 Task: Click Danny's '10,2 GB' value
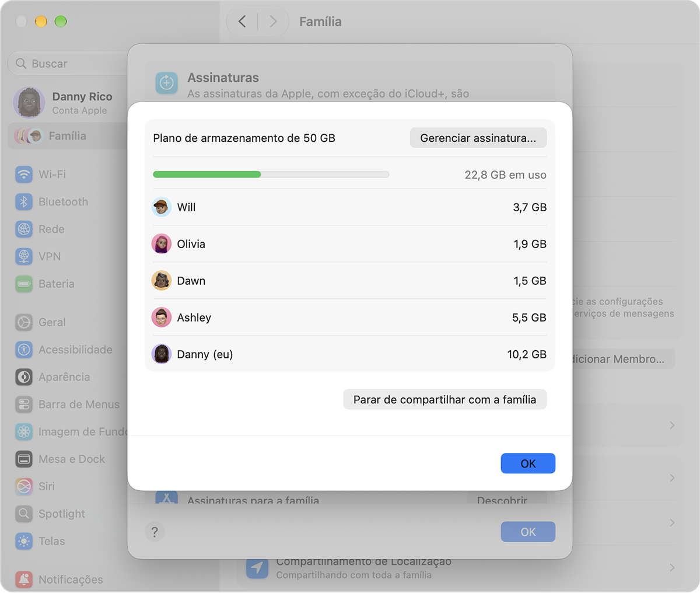(x=527, y=354)
